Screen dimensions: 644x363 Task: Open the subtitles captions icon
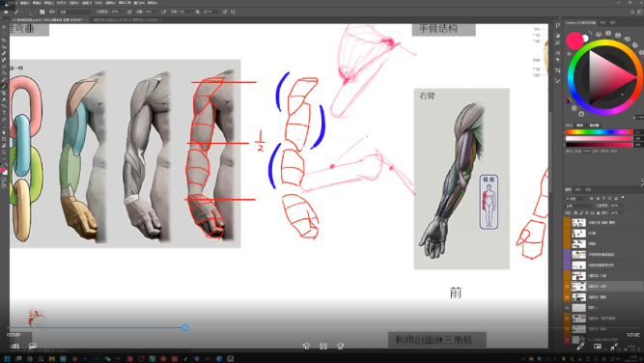tap(33, 347)
